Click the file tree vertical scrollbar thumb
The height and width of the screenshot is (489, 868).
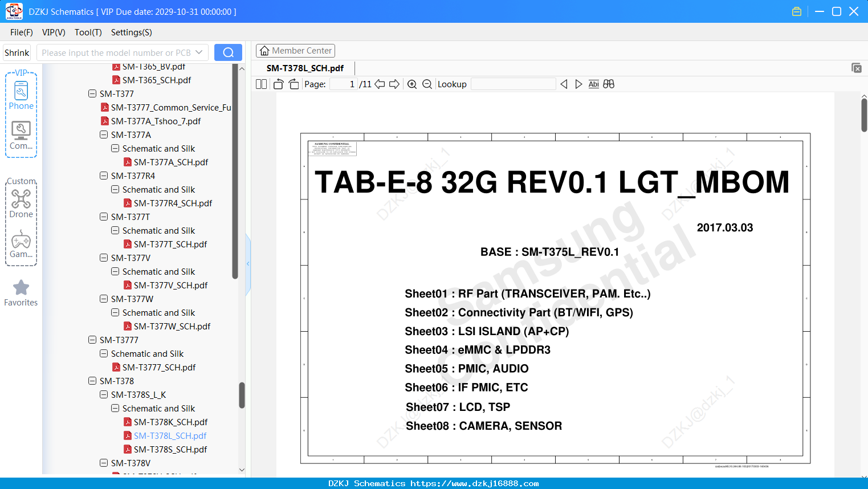242,395
